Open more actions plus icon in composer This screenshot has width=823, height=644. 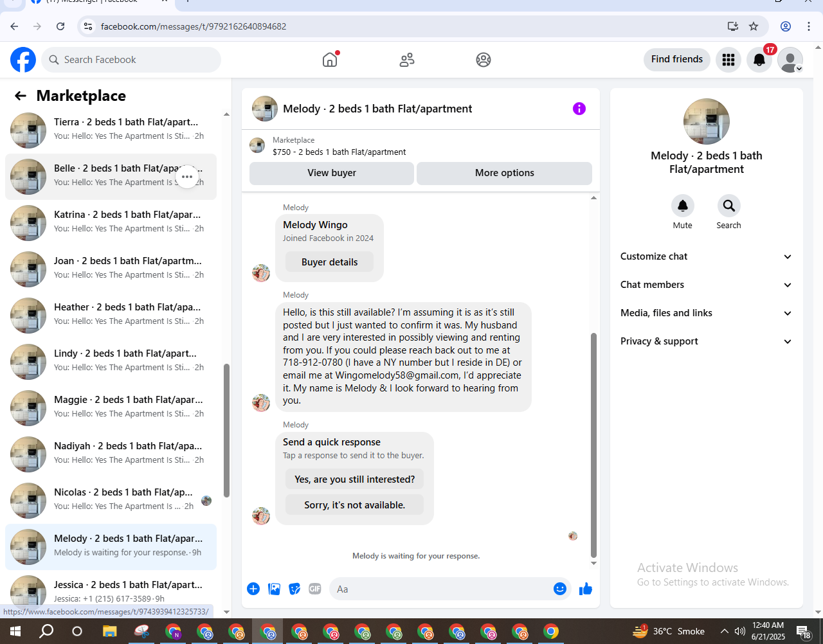253,589
